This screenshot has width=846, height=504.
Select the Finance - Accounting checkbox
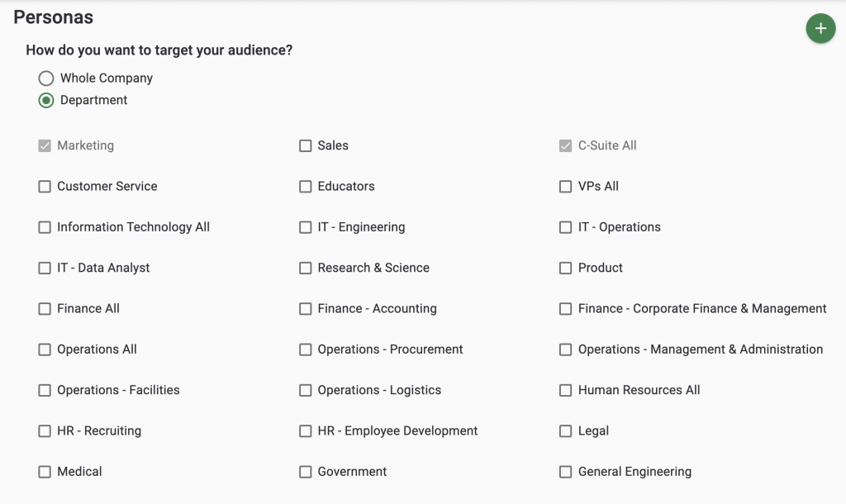[x=306, y=309]
